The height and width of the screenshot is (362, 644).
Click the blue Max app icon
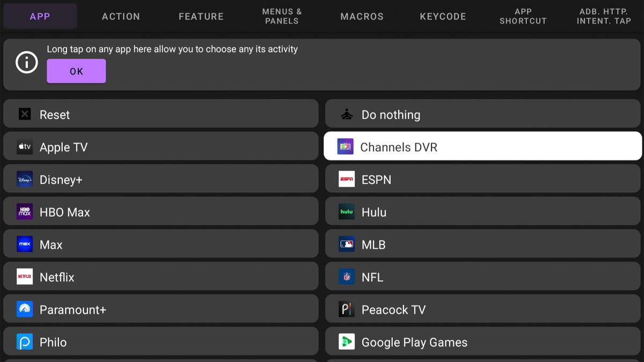pos(25,245)
